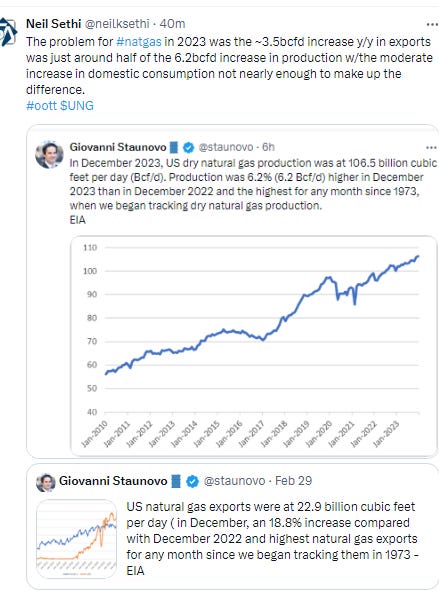This screenshot has height=598, width=439.
Task: Open more options on Neil Sethi's tweet
Action: [x=432, y=24]
